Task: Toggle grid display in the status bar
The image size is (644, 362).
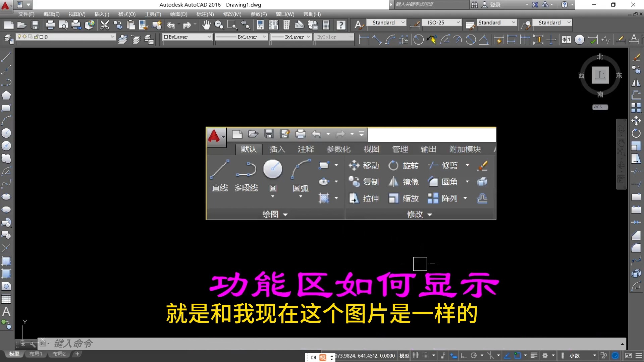Action: 415,355
